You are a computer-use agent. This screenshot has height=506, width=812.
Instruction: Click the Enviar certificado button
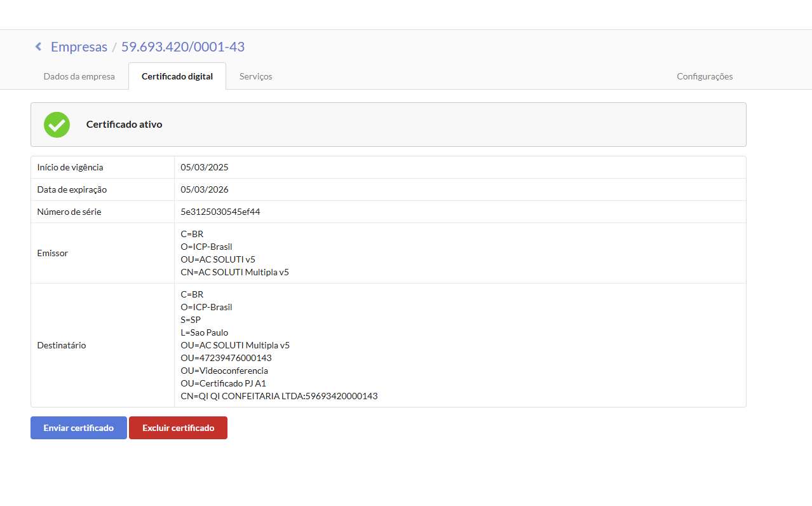click(x=79, y=428)
